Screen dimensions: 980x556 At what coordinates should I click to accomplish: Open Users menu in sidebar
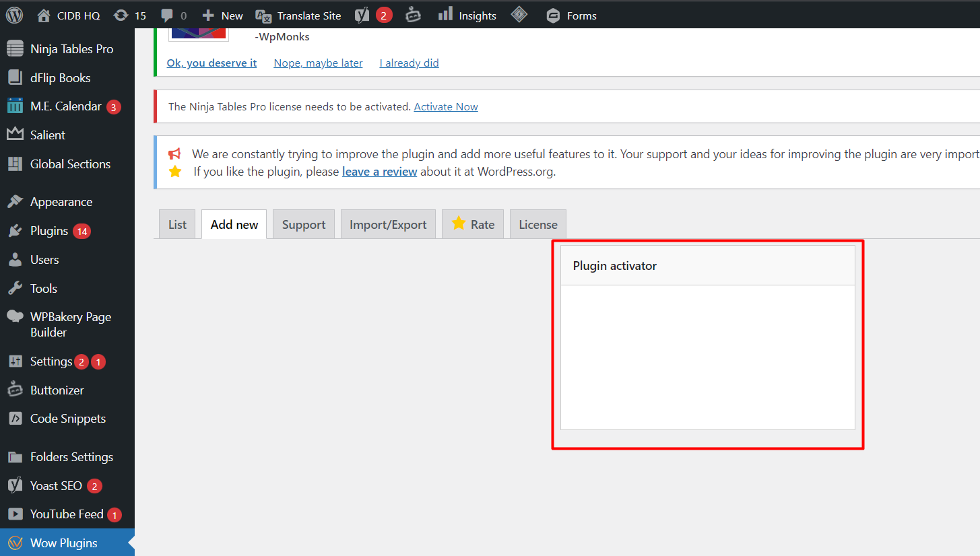coord(67,260)
